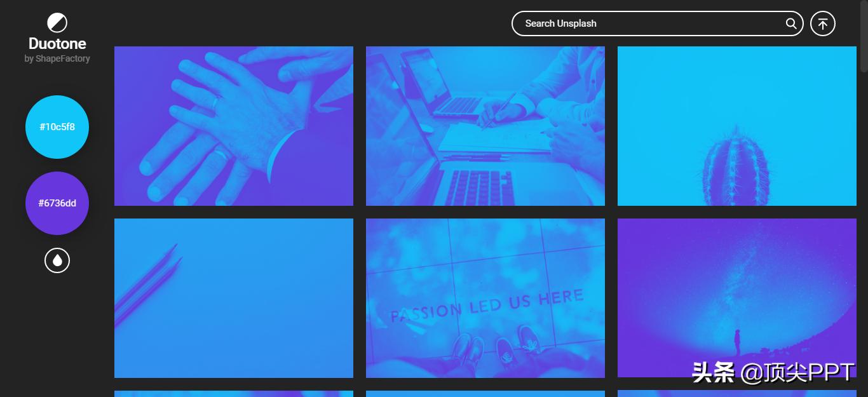Image resolution: width=868 pixels, height=397 pixels.
Task: Open the #6736dd purple color swatch
Action: coord(57,203)
